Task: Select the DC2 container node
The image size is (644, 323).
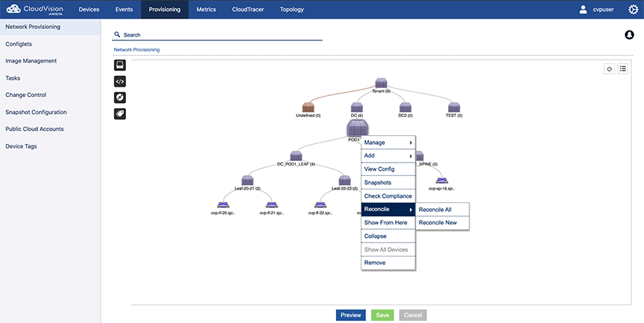Action: coord(405,107)
